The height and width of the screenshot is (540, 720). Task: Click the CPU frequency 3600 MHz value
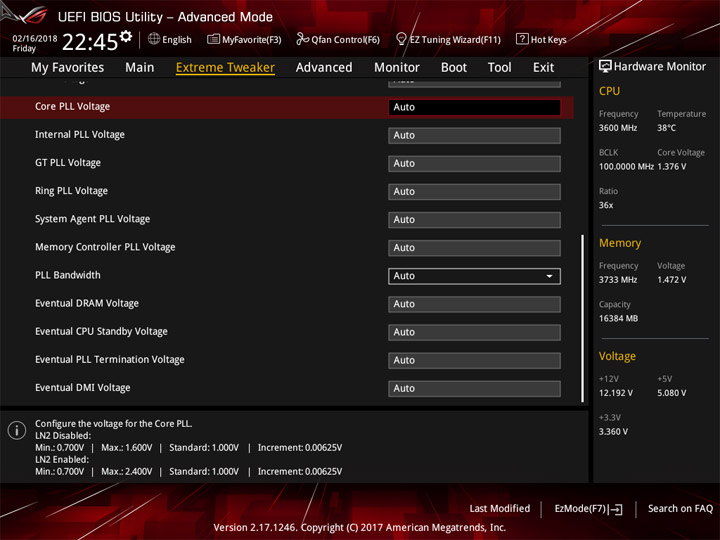click(618, 128)
